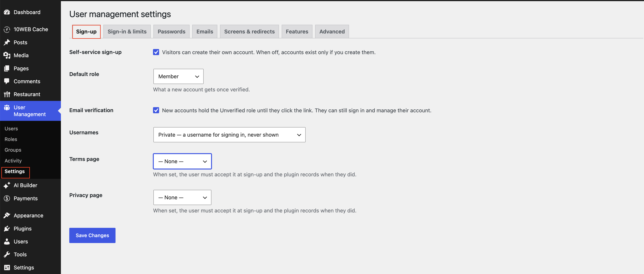Select the Sign-up tab
This screenshot has height=274, width=644.
86,32
